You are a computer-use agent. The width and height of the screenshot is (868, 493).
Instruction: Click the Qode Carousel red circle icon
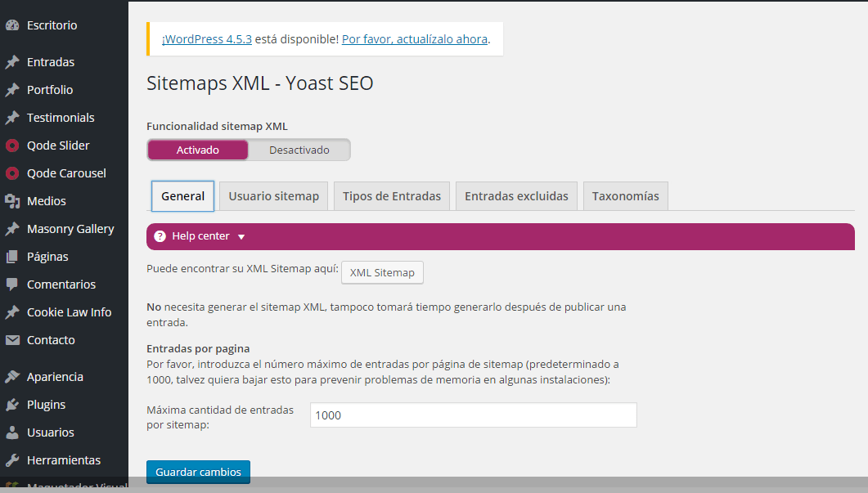[x=12, y=173]
